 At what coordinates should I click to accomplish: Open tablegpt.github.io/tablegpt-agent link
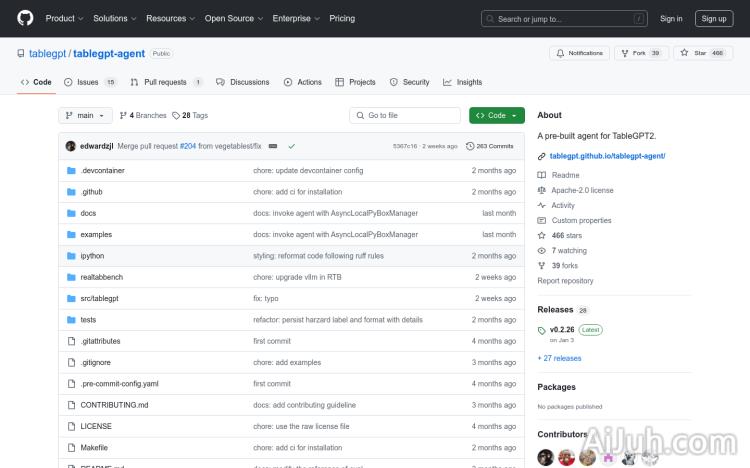[607, 156]
